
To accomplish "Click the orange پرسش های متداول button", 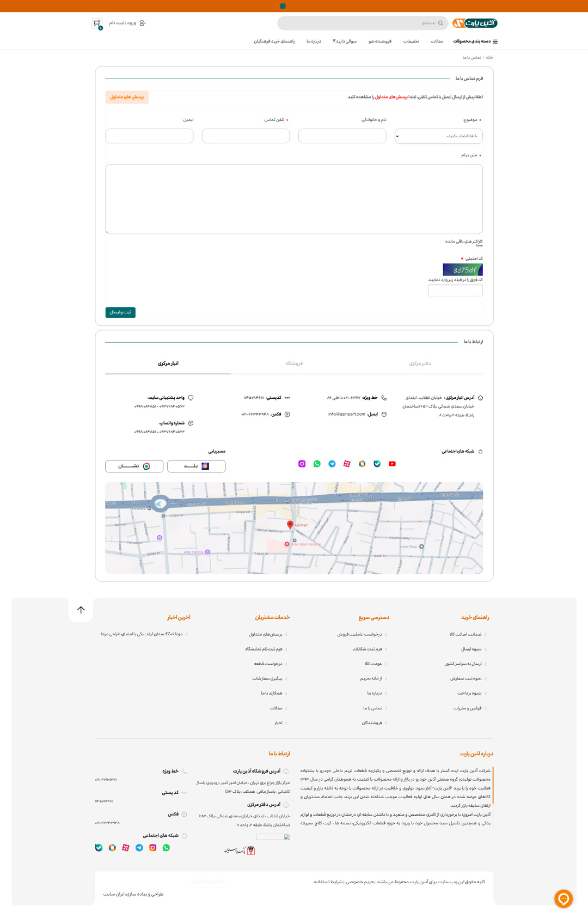I will (127, 97).
